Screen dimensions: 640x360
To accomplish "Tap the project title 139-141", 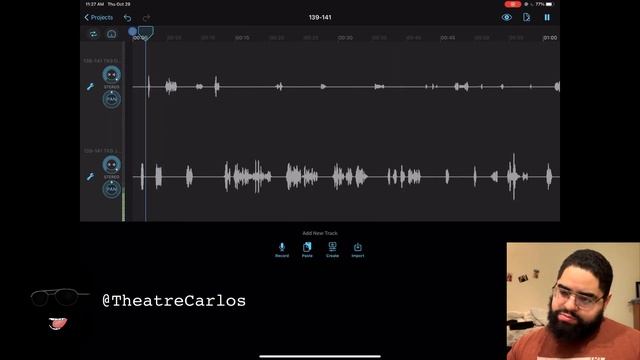I will tap(320, 17).
